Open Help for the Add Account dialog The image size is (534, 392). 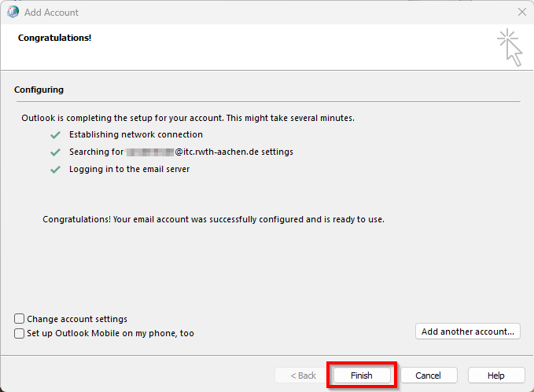click(x=495, y=376)
